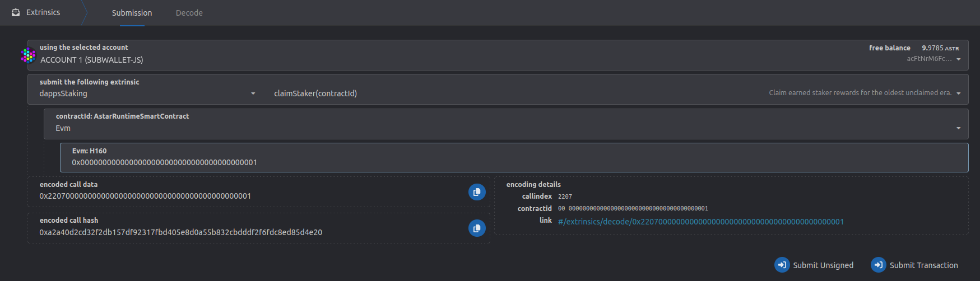Copy the encoded call hash
980x281 pixels.
tap(476, 228)
